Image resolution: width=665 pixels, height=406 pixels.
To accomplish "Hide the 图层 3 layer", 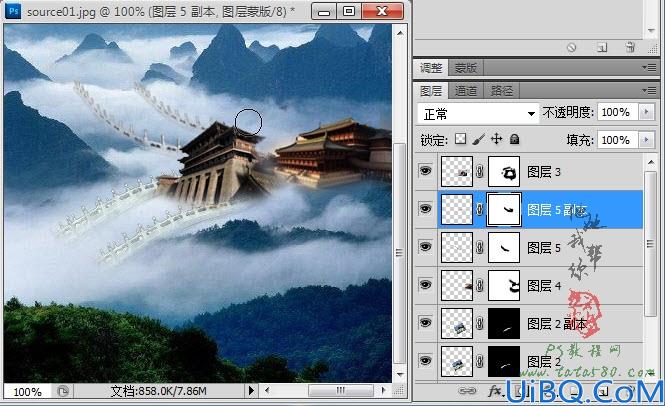I will point(425,171).
